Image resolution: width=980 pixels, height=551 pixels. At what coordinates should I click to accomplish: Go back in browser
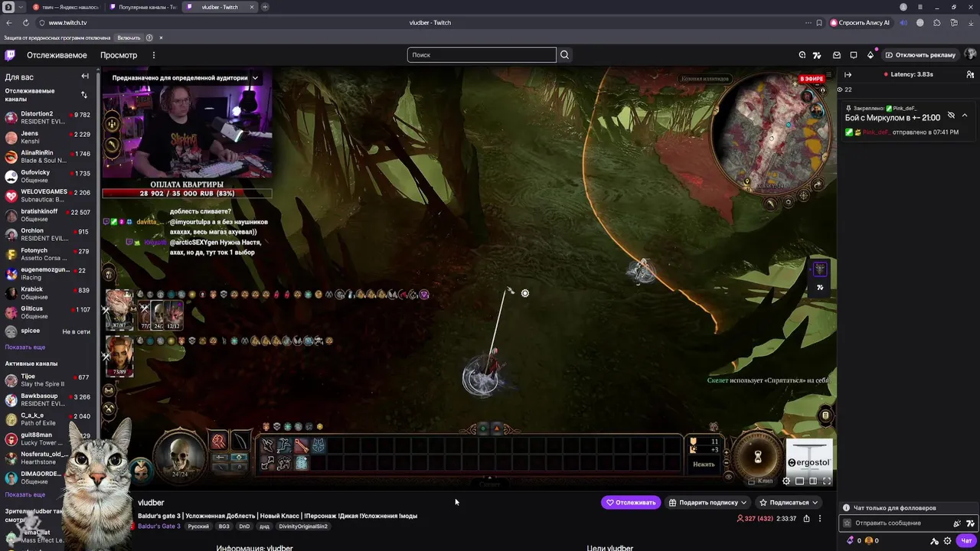[x=8, y=23]
